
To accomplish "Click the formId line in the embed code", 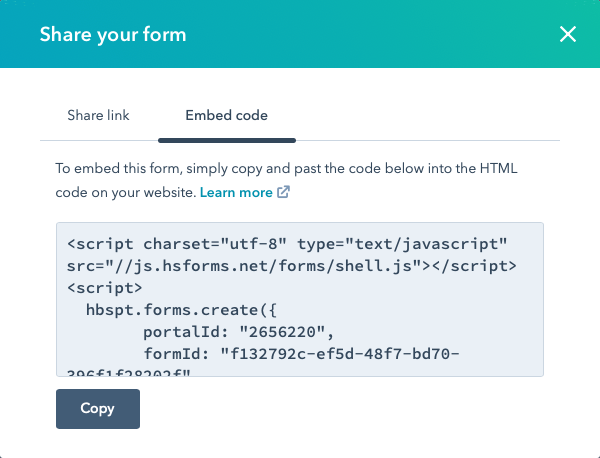I will pos(301,354).
